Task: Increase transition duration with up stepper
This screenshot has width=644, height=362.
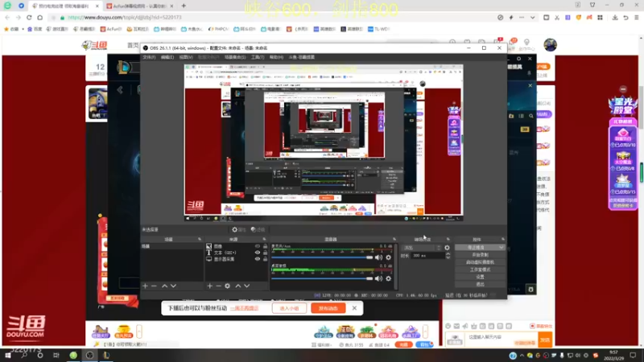Action: point(448,253)
